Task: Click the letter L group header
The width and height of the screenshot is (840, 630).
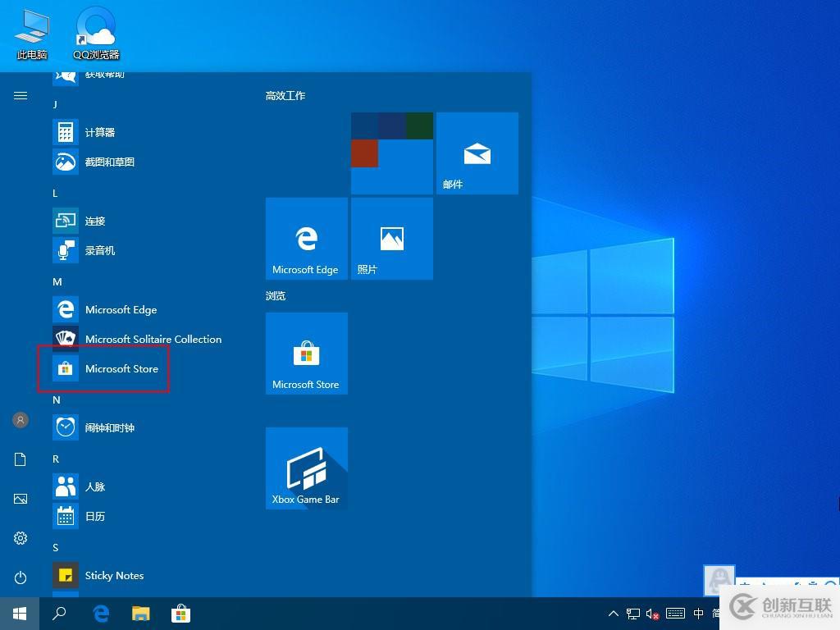Action: point(55,193)
